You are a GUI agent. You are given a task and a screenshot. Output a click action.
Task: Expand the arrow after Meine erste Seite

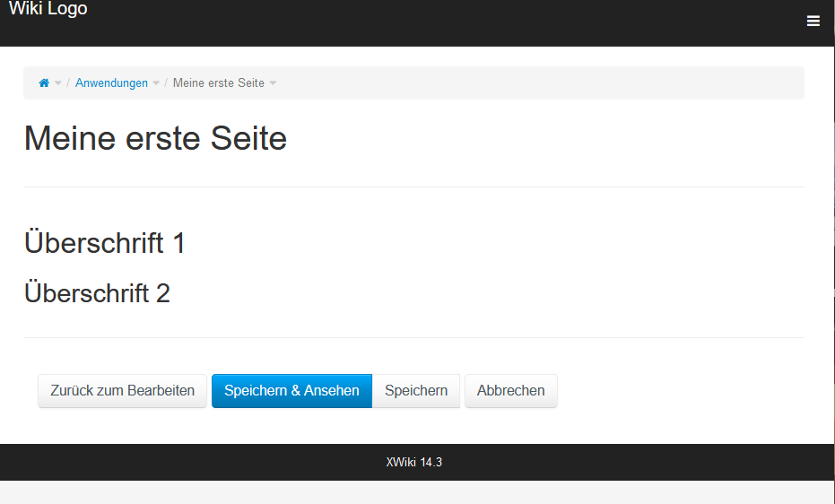pos(273,83)
